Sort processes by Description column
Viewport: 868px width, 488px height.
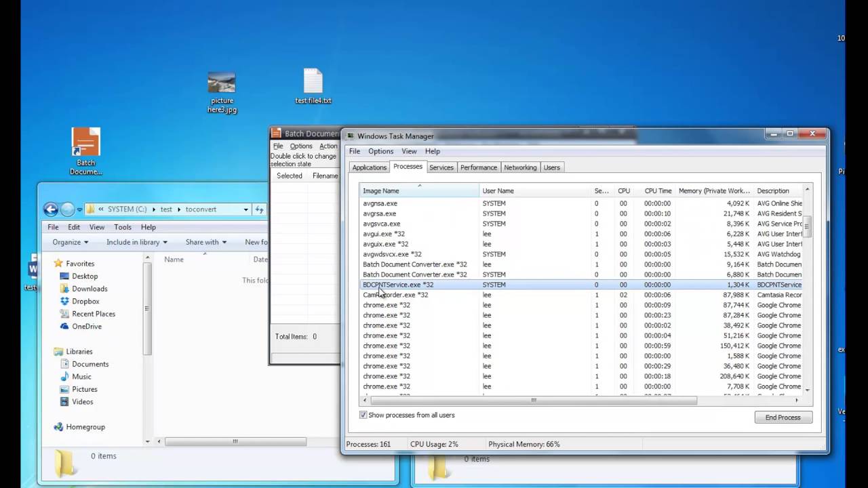[778, 190]
